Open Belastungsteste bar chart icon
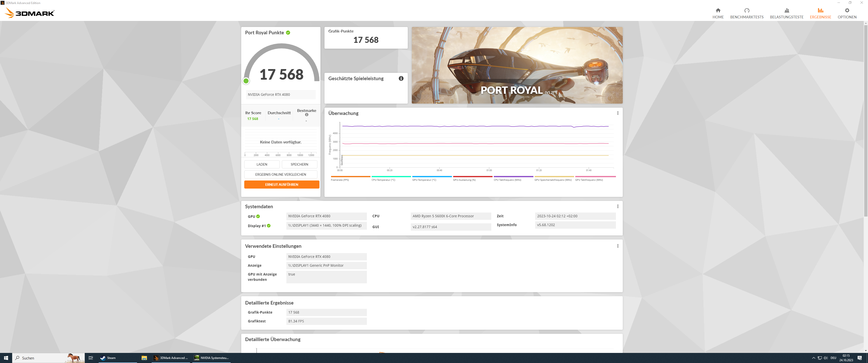Screen dimensions: 868x363 click(x=786, y=10)
